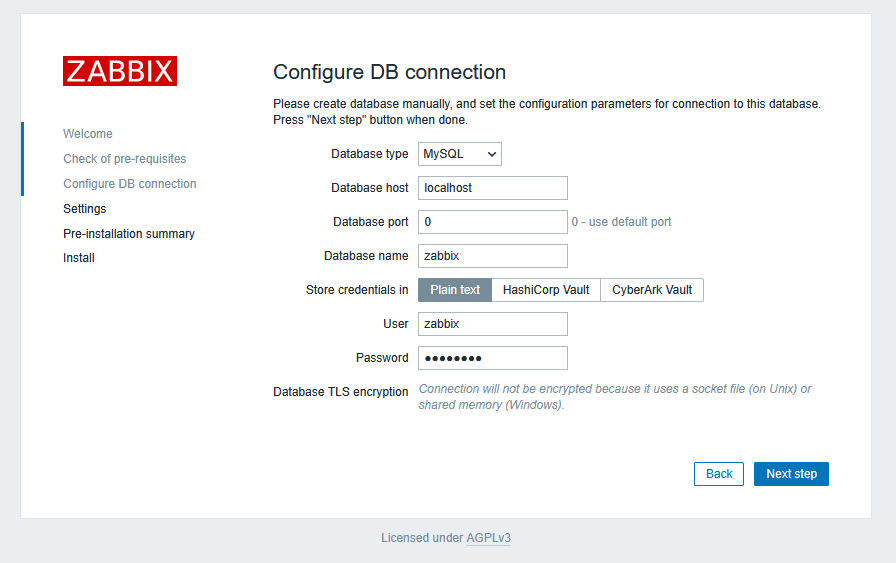Click Settings step in sidebar
Viewport: 896px width, 563px height.
click(x=85, y=209)
